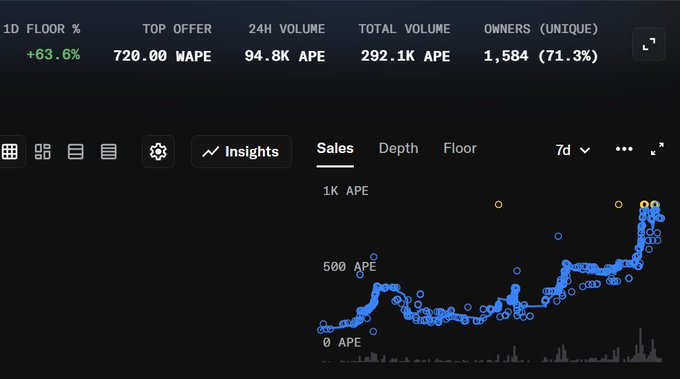Open the display settings gear
Image resolution: width=680 pixels, height=379 pixels.
[158, 151]
